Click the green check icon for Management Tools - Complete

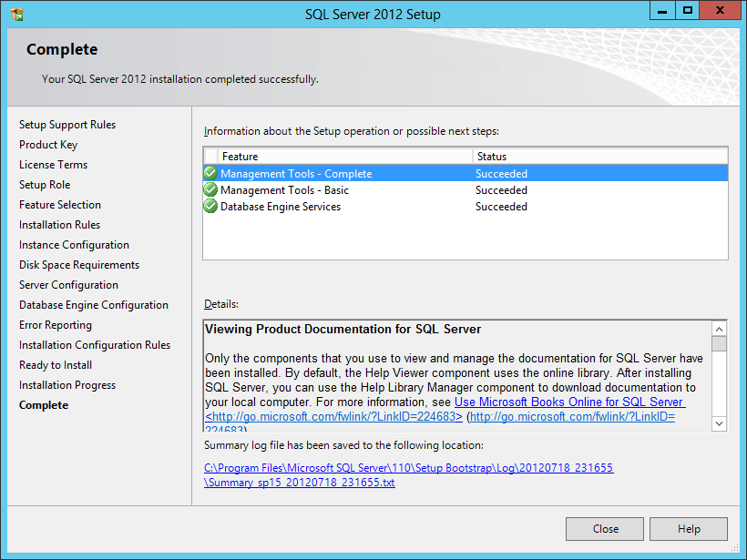[x=210, y=173]
